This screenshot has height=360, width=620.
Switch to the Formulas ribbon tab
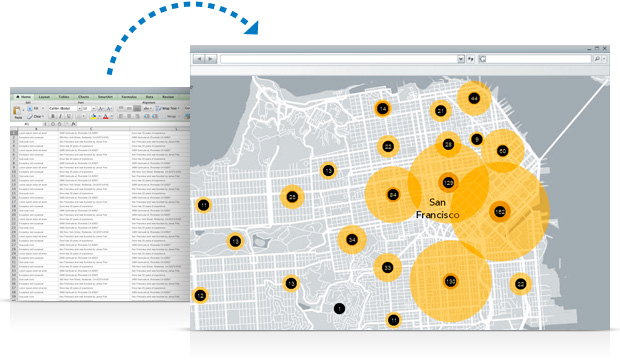[129, 97]
